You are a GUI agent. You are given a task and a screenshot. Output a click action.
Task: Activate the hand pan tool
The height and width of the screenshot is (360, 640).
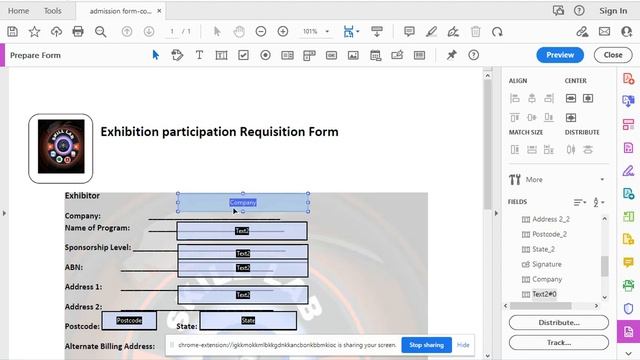239,31
